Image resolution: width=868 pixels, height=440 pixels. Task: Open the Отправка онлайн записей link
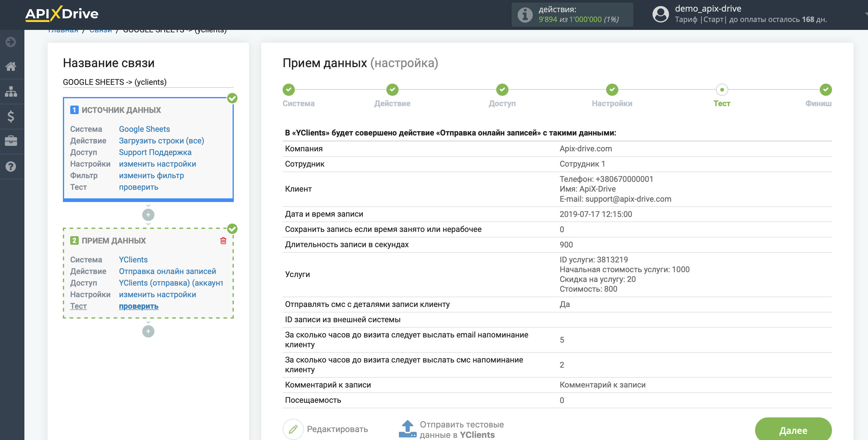pyautogui.click(x=168, y=271)
